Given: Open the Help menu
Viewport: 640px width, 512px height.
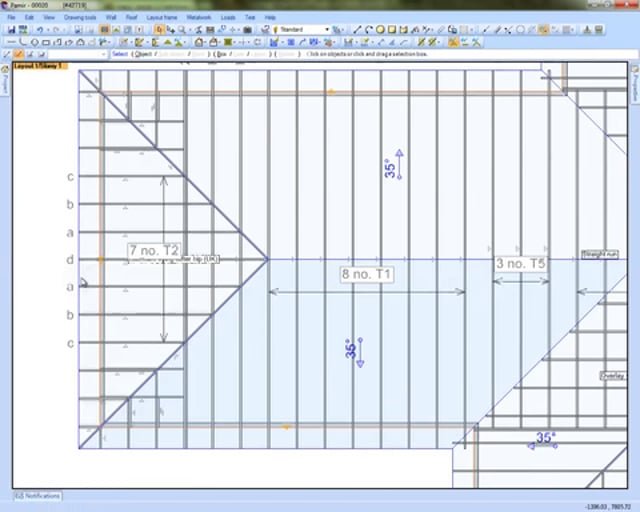Looking at the screenshot, I should click(x=270, y=18).
